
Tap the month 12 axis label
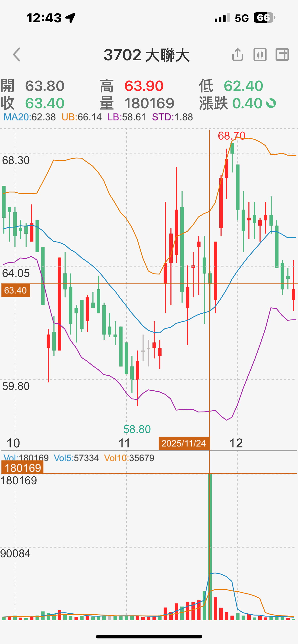(236, 443)
